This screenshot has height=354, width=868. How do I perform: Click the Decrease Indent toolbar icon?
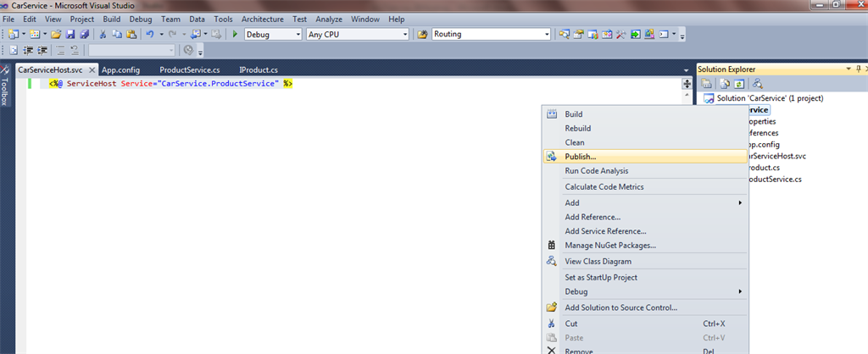(28, 50)
